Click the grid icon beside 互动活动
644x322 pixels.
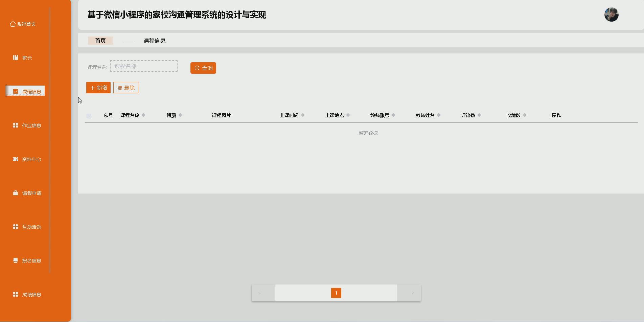16,227
